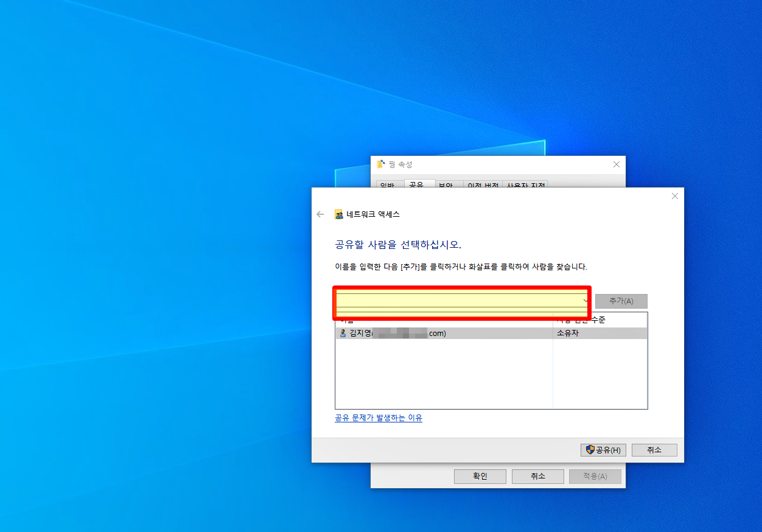Click the folder icon in 속성 title bar
762x532 pixels.
tap(381, 164)
